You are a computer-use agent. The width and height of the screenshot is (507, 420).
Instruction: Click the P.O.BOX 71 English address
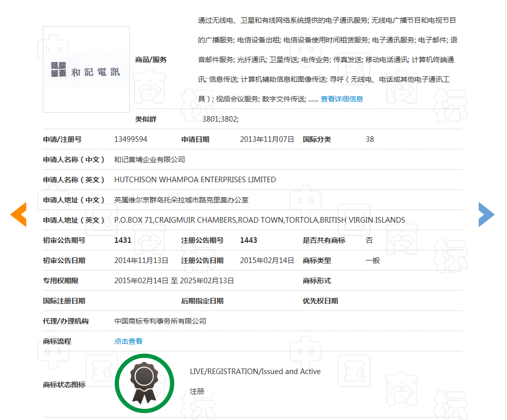click(260, 220)
